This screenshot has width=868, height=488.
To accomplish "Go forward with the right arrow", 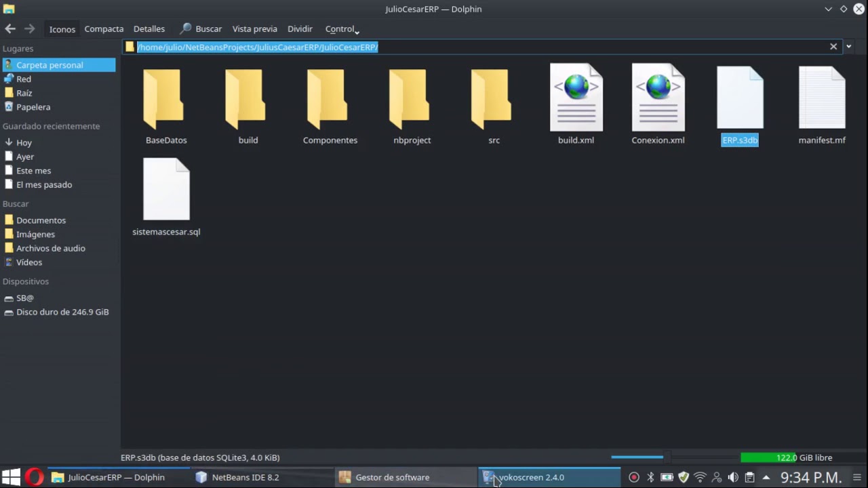I will [x=29, y=28].
